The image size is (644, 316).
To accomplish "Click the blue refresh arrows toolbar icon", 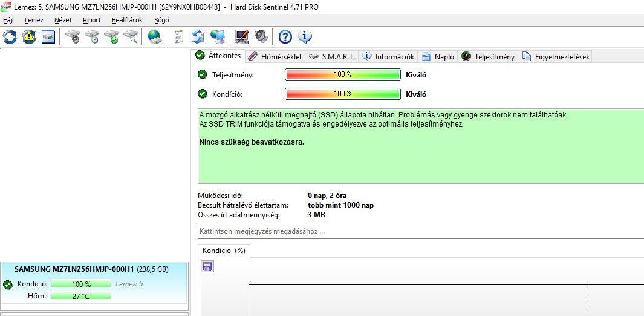I will [x=10, y=37].
